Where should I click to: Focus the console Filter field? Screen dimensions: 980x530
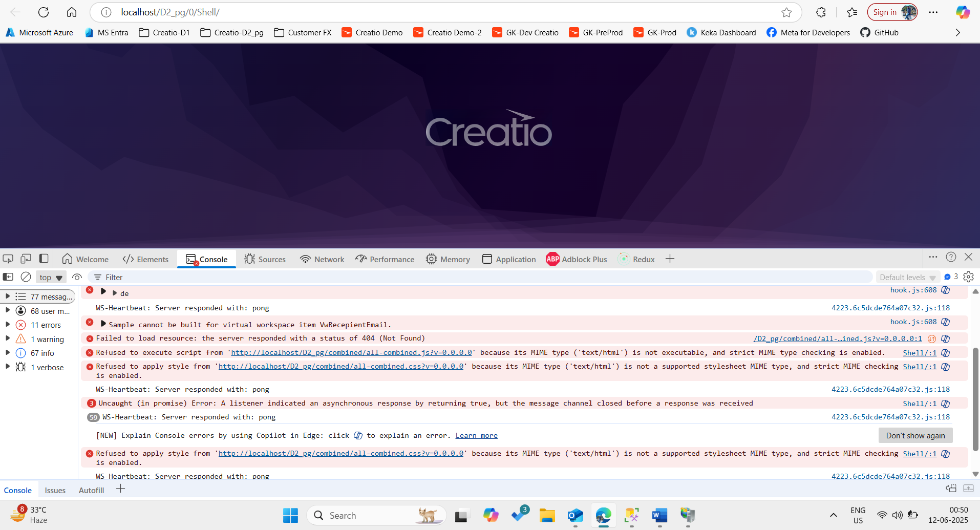coord(481,277)
